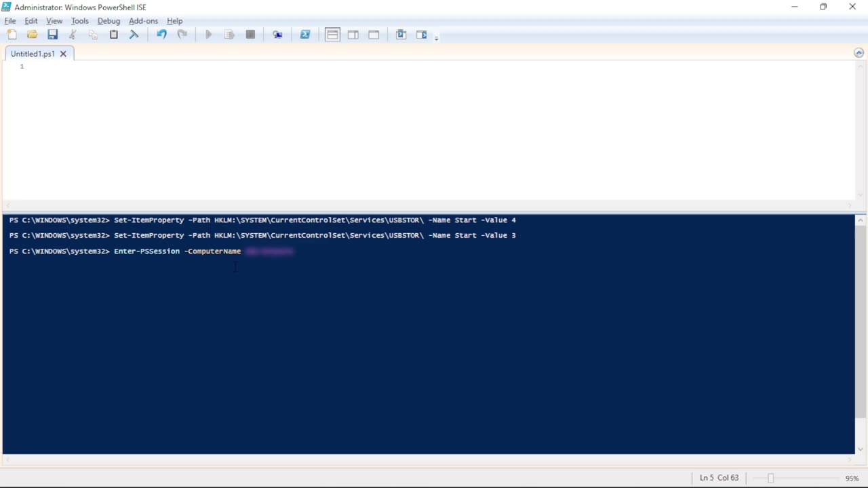The height and width of the screenshot is (488, 868).
Task: Open the Debug menu
Action: coord(108,21)
